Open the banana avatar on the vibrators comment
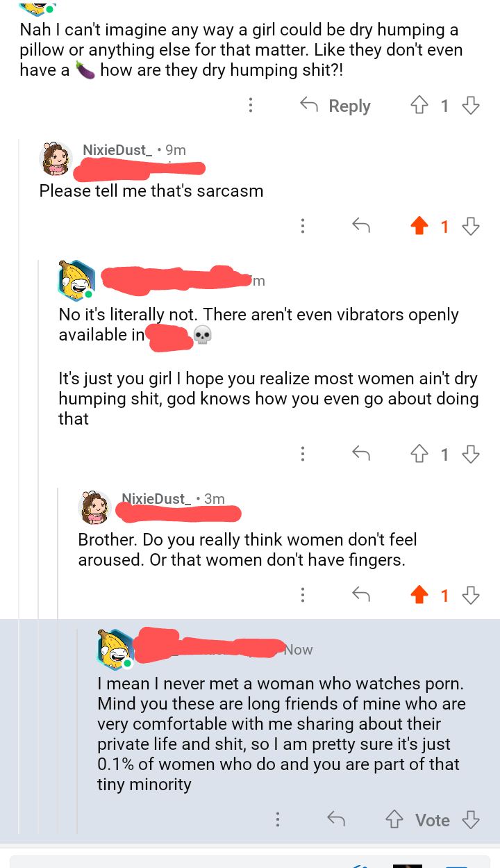This screenshot has height=868, width=500. coord(75,279)
